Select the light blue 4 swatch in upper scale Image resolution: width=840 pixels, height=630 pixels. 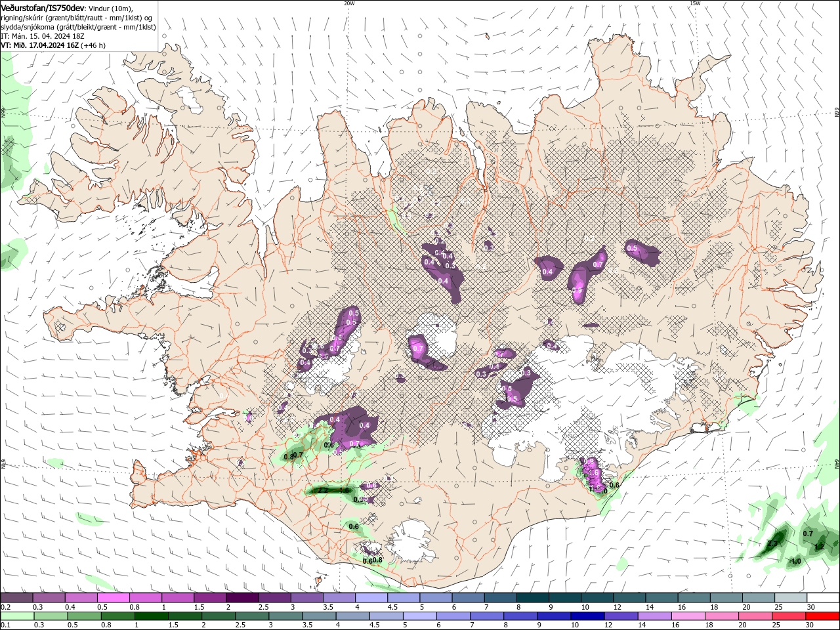[371, 598]
